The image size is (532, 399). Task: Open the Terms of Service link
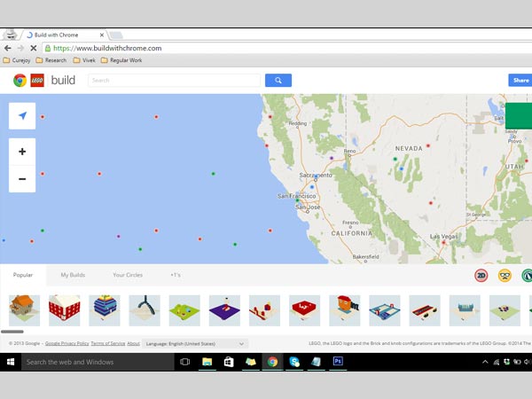coord(107,343)
